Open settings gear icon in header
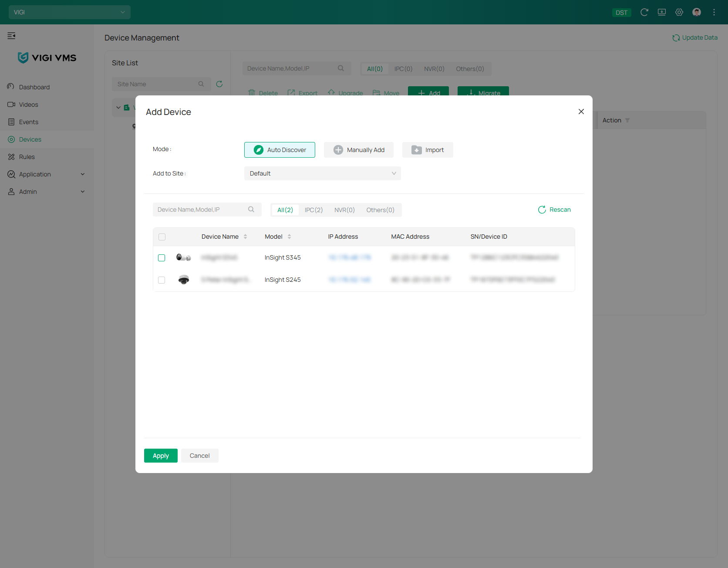Screen dimensions: 728x568 click(679, 12)
